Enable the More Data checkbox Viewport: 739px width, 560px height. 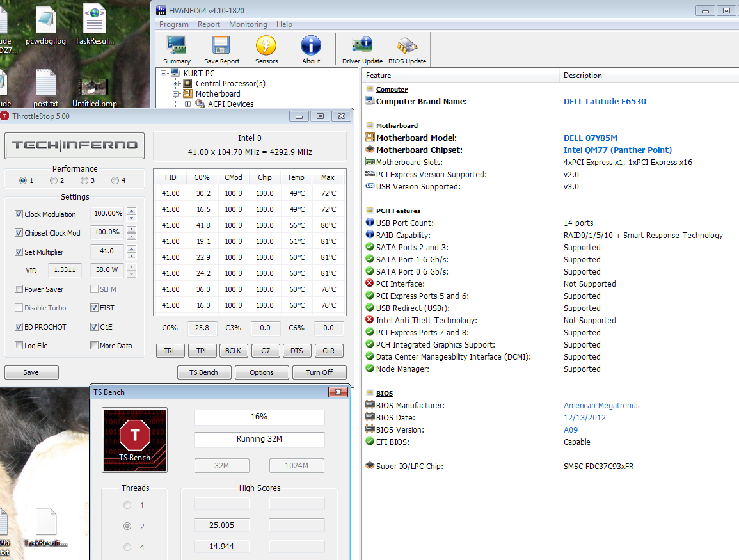94,346
